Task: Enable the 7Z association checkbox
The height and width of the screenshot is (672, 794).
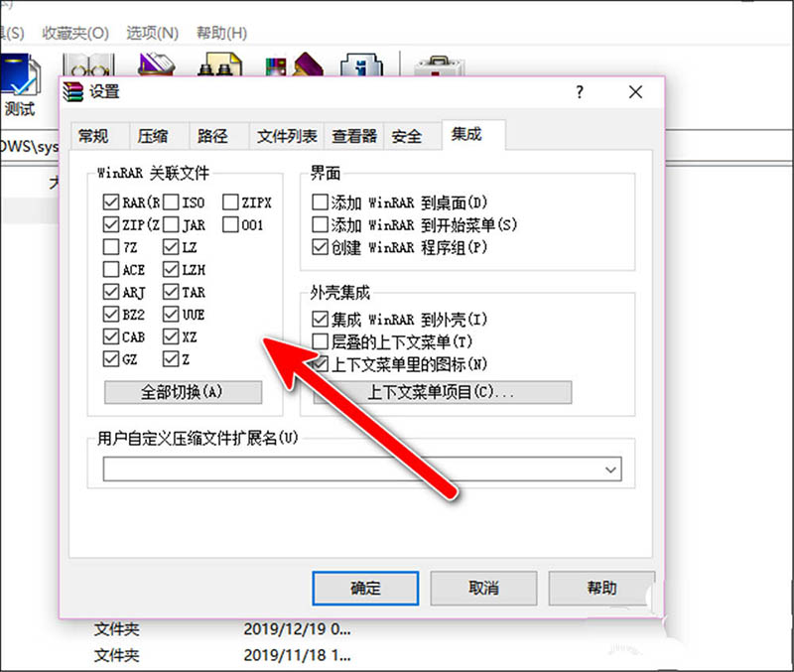Action: point(111,247)
